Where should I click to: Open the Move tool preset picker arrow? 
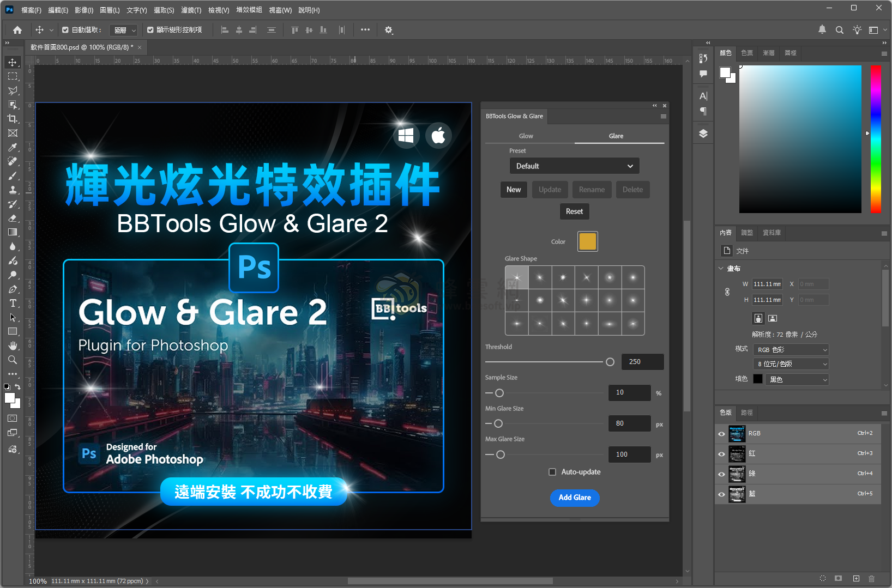coord(51,30)
